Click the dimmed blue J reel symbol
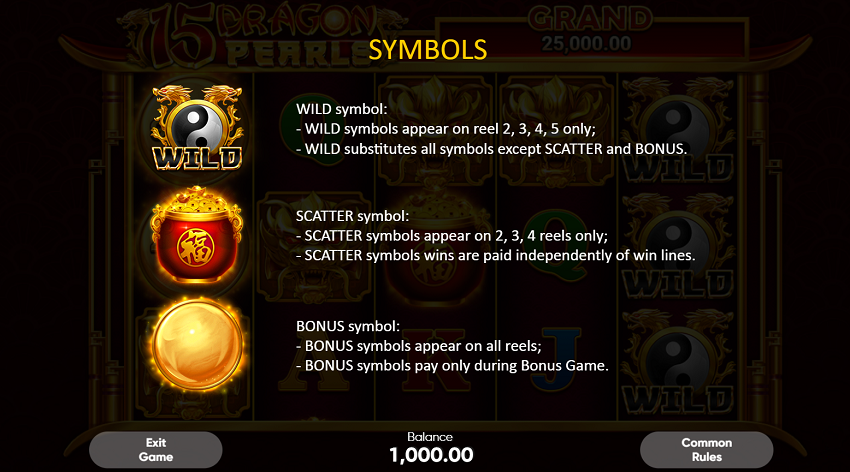Viewport: 850px width, 472px height. [556, 358]
